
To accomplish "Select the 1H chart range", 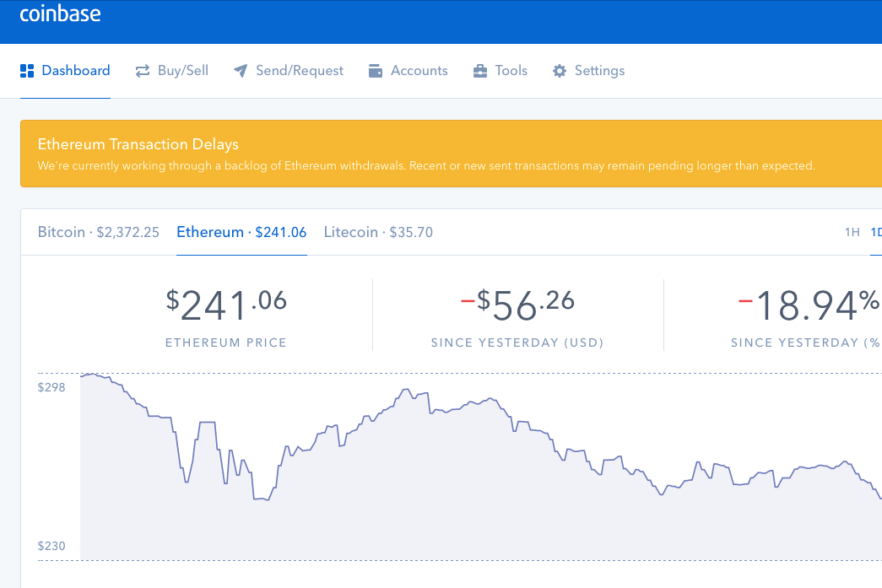I will pyautogui.click(x=852, y=232).
